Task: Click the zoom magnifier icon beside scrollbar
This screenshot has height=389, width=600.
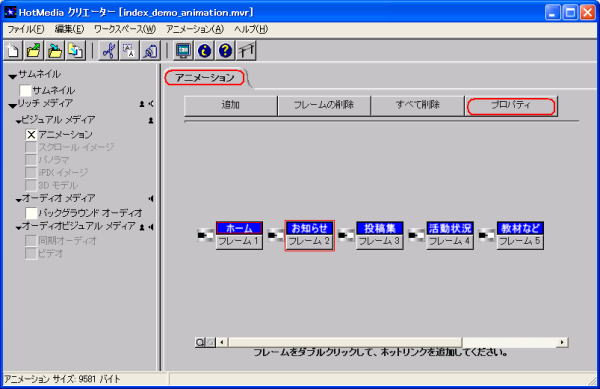Action: tap(200, 342)
